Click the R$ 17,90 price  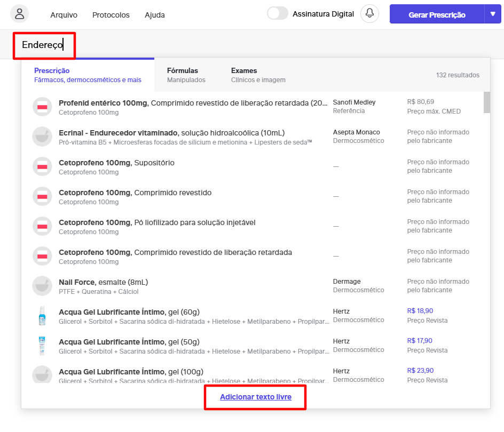pos(420,341)
